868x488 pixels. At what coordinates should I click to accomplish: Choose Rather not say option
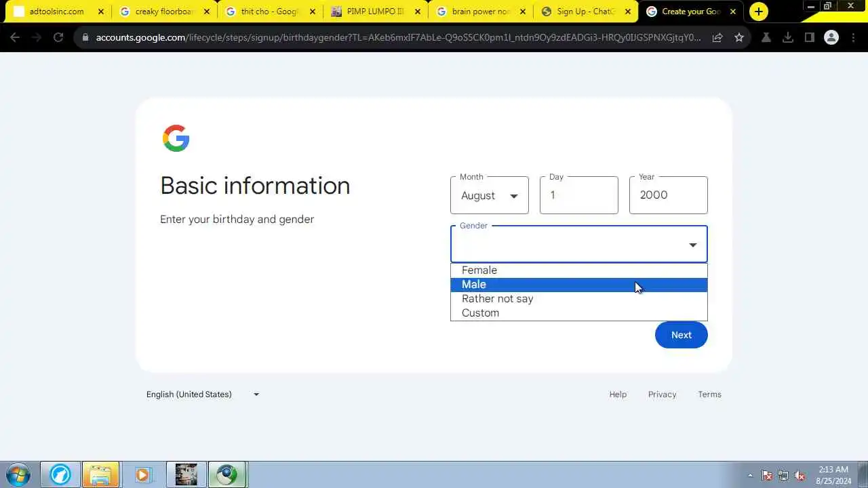579,299
